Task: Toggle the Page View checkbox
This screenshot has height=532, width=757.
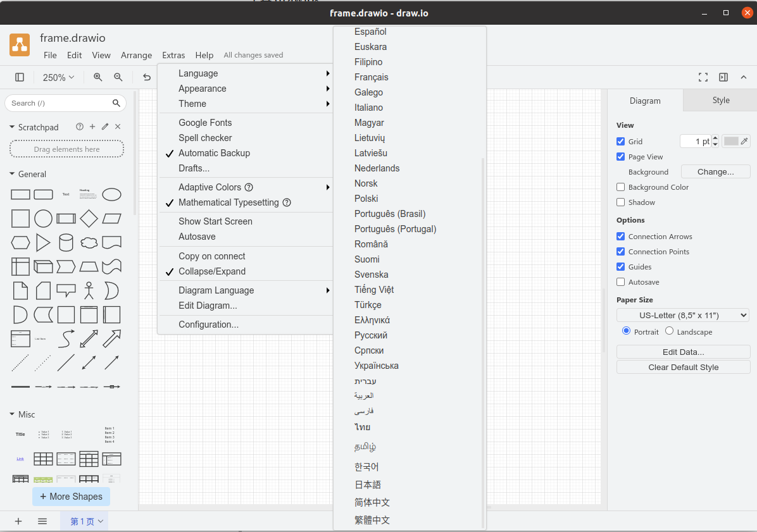Action: tap(621, 157)
